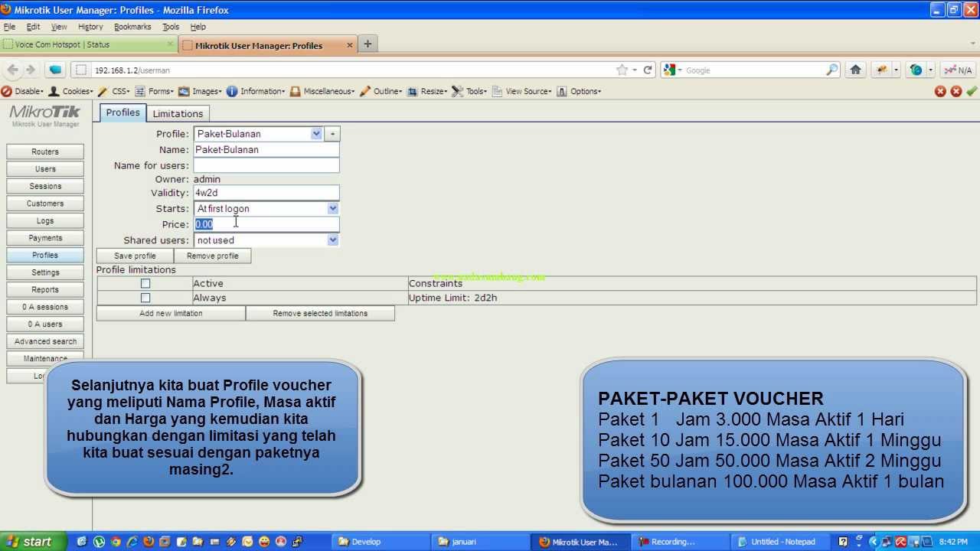Switch to the Limitations tab
Screen dimensions: 980x551
point(178,113)
